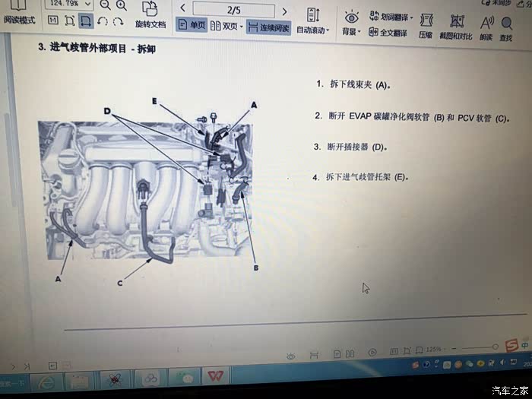Screen dimensions: 532x399
Task: Click the play slideshow icon in status bar
Action: [372, 353]
